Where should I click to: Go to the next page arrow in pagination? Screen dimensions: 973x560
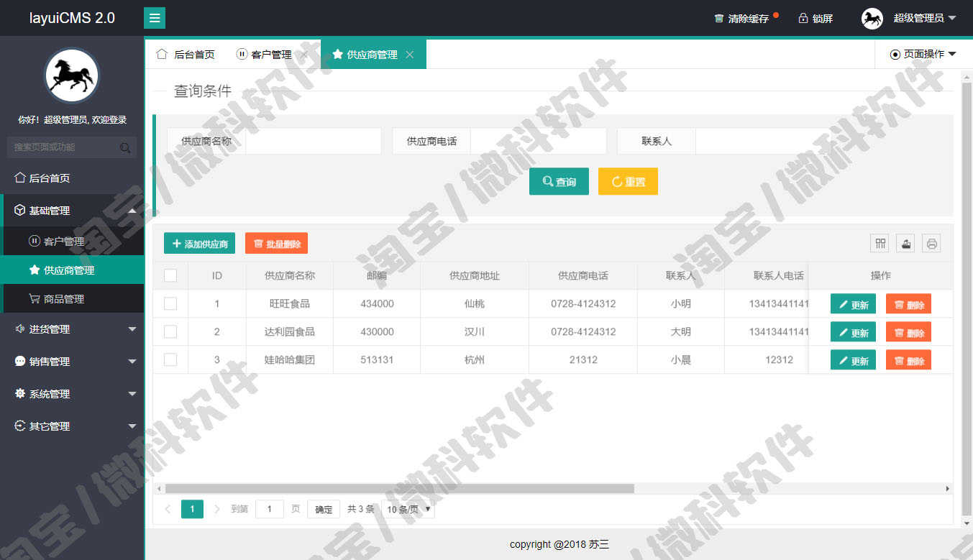(217, 509)
